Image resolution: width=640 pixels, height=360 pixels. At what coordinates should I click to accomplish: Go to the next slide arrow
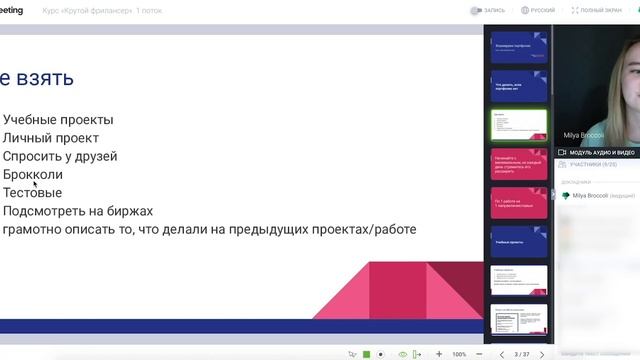coord(542,354)
